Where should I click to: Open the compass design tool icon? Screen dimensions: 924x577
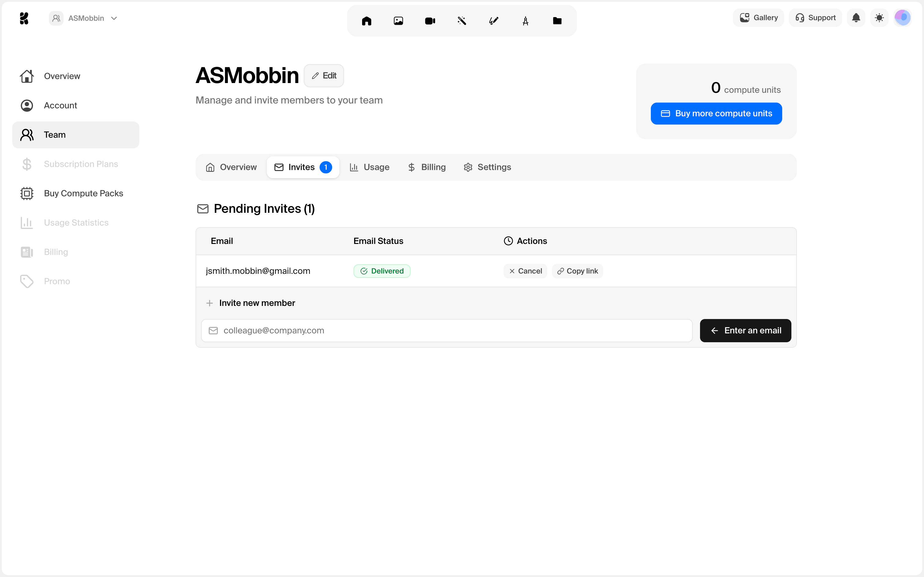pos(525,21)
